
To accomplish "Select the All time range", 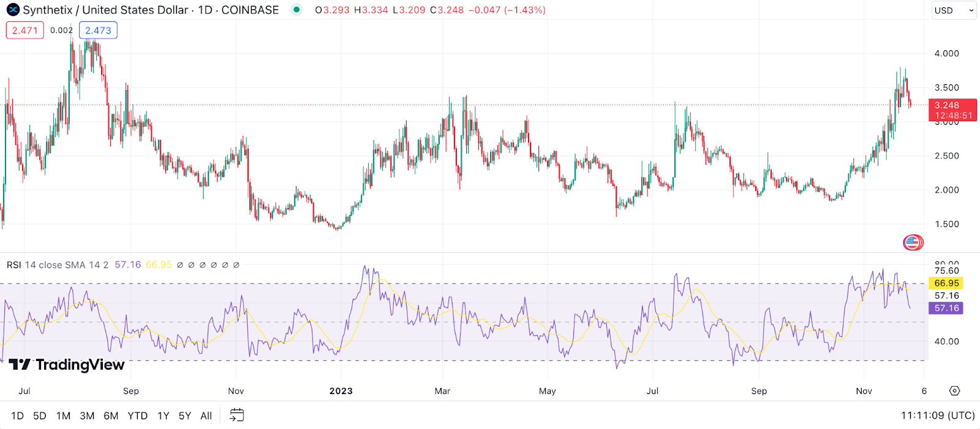I will click(x=206, y=416).
